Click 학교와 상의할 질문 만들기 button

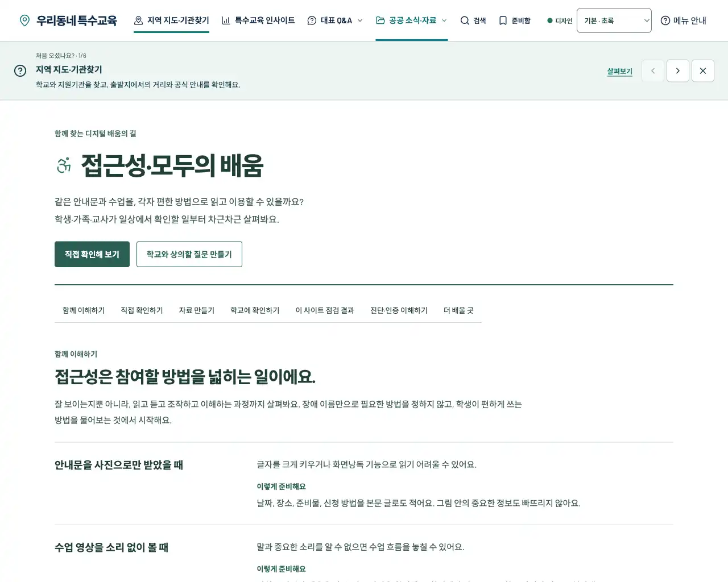tap(189, 254)
